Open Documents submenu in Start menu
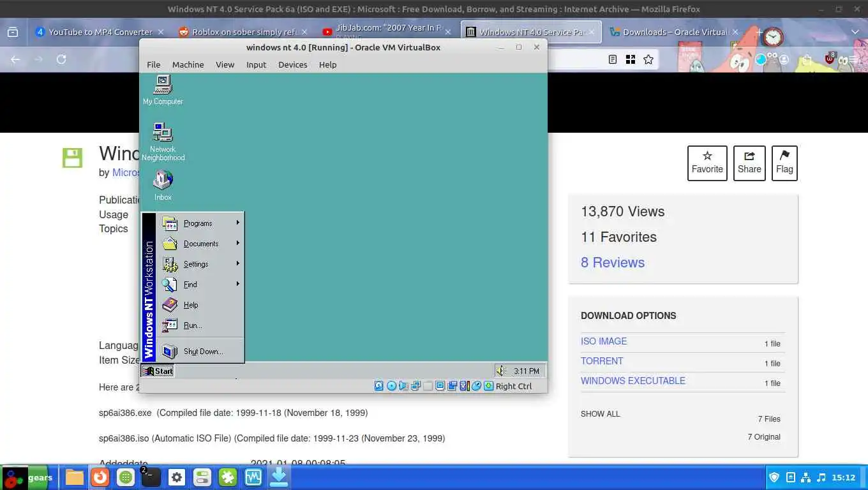The image size is (868, 490). click(x=200, y=244)
